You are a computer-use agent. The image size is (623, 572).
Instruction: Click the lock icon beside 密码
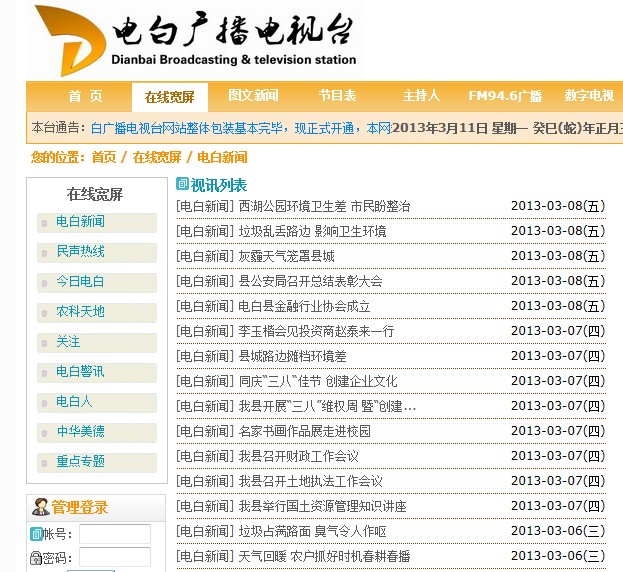[x=36, y=558]
